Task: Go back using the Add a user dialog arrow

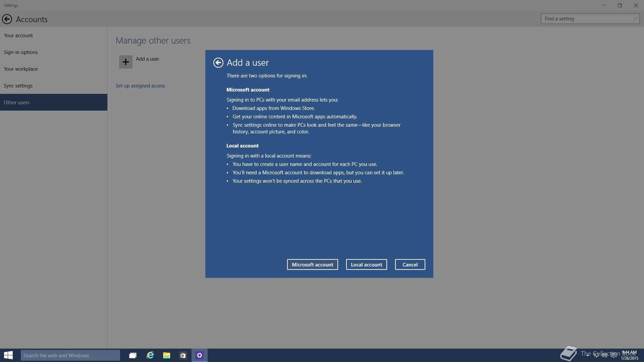Action: (x=218, y=63)
